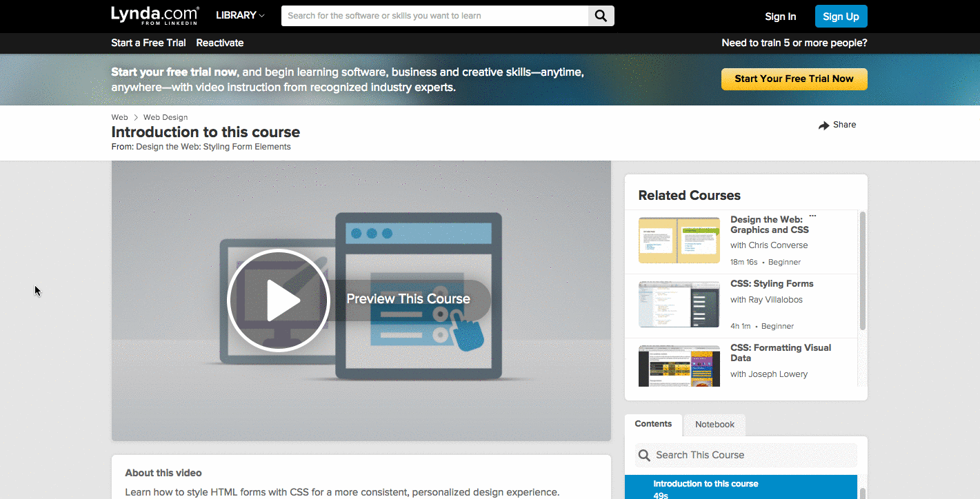Open the Reactivate link
This screenshot has width=980, height=499.
point(219,43)
